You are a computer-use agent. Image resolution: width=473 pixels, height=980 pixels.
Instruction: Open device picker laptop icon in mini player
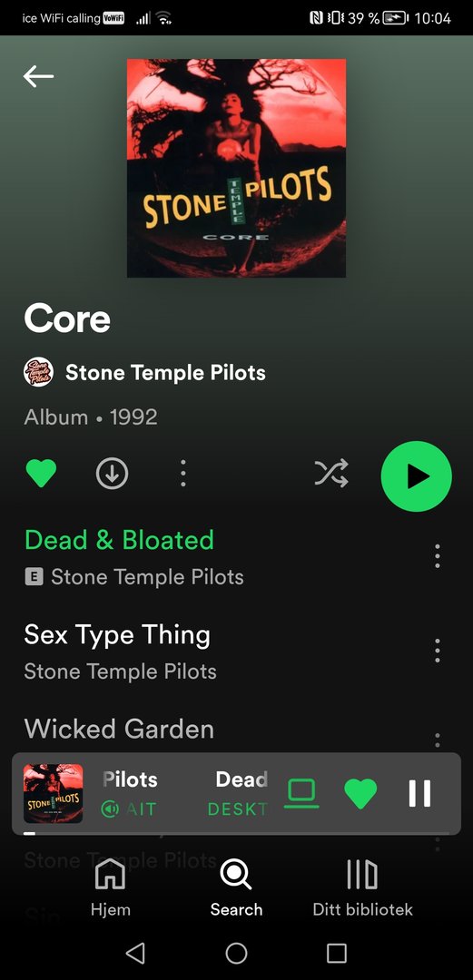point(301,794)
